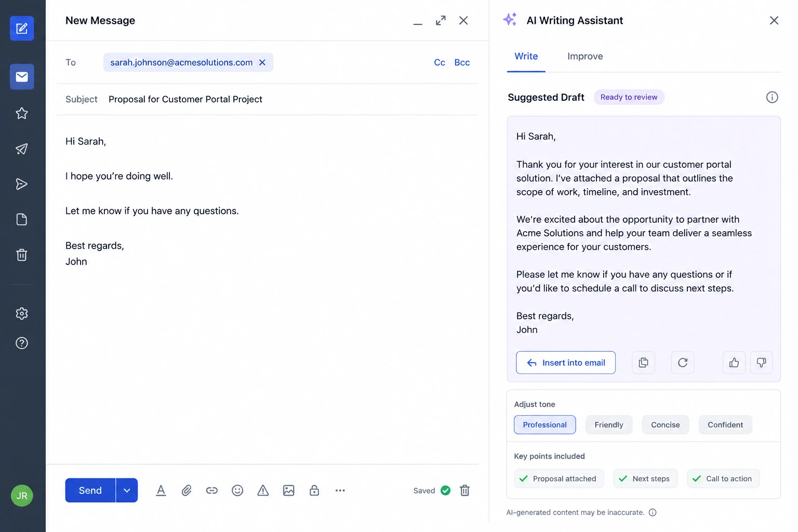798x532 pixels.
Task: Select the Friendly tone
Action: 609,425
